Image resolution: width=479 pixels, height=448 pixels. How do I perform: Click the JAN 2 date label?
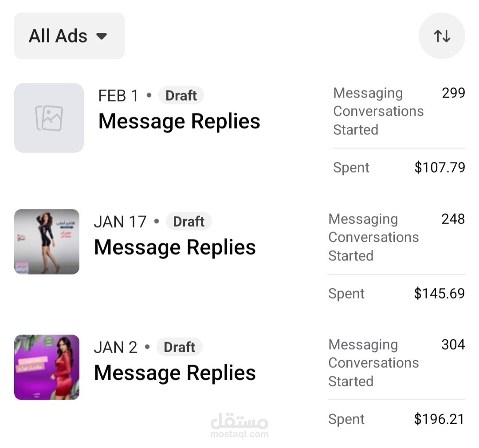tap(116, 347)
